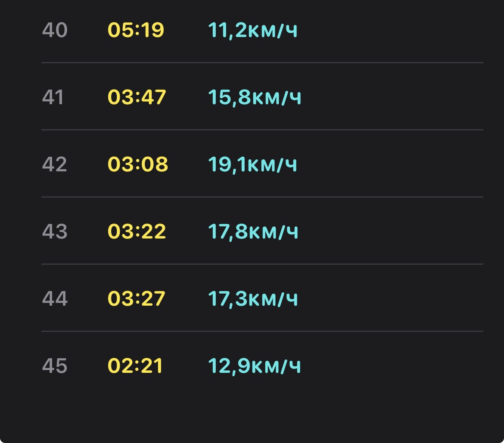Screen dimensions: 504x443
Task: Click the 03:27 pace time
Action: point(136,299)
